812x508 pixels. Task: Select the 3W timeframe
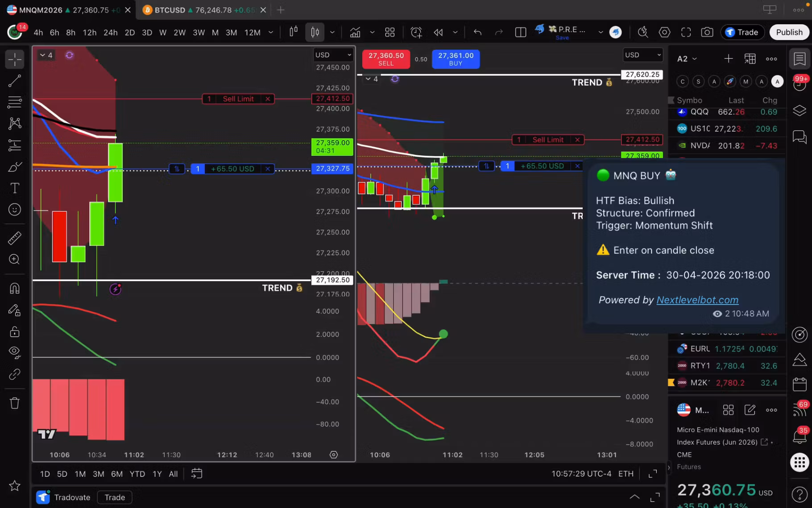click(199, 33)
